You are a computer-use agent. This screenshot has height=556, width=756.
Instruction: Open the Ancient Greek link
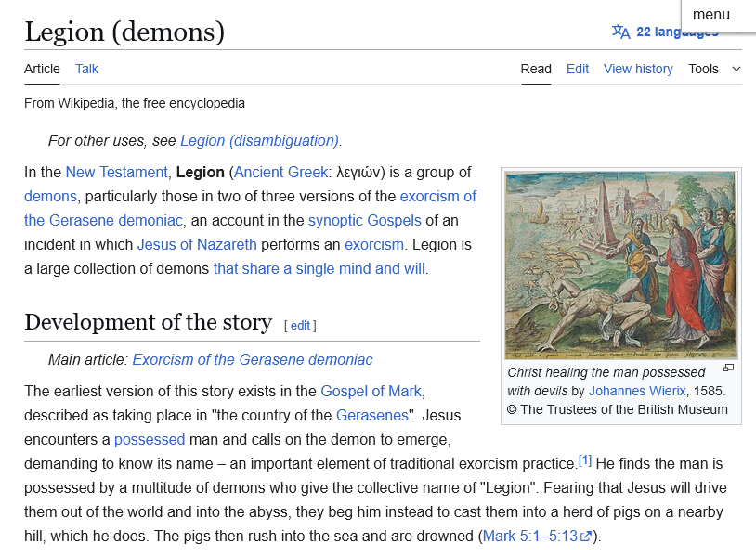tap(280, 172)
